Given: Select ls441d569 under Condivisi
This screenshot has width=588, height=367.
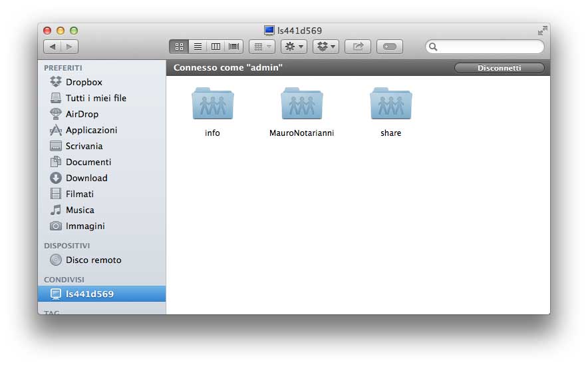Looking at the screenshot, I should [102, 294].
